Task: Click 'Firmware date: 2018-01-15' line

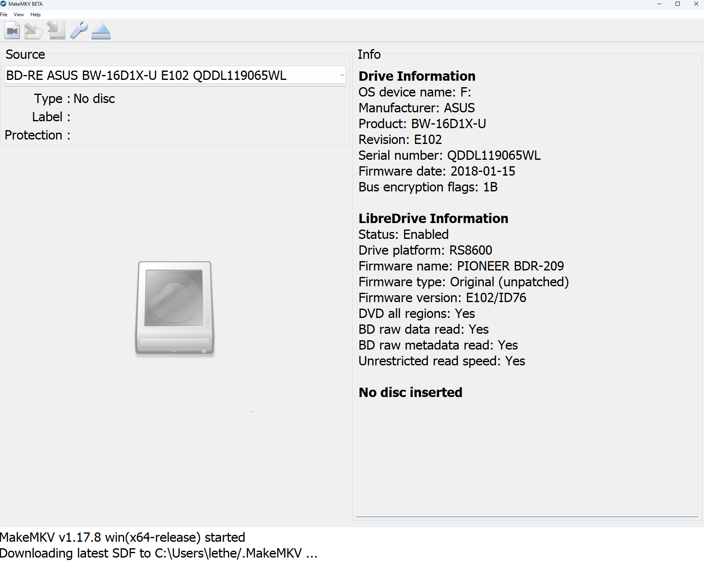Action: click(x=437, y=171)
